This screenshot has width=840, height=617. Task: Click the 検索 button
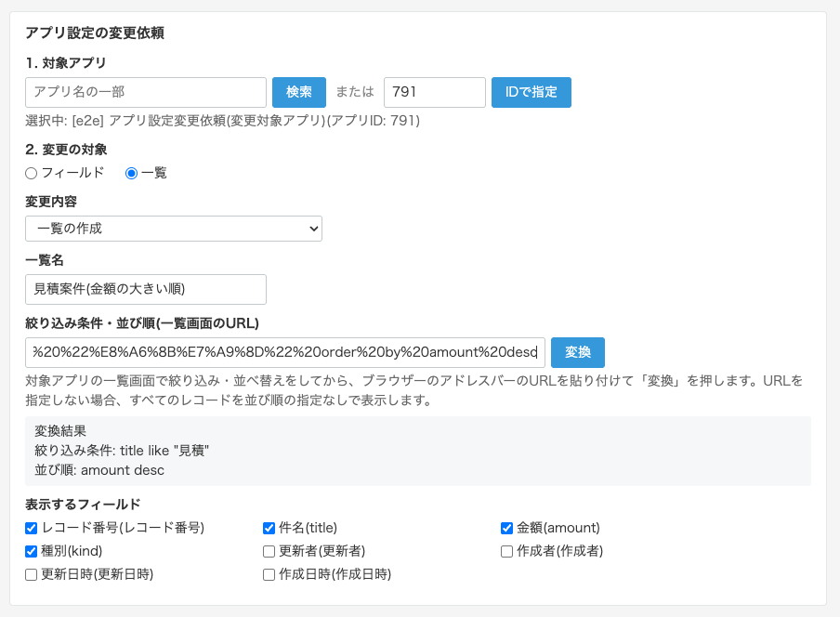[299, 92]
